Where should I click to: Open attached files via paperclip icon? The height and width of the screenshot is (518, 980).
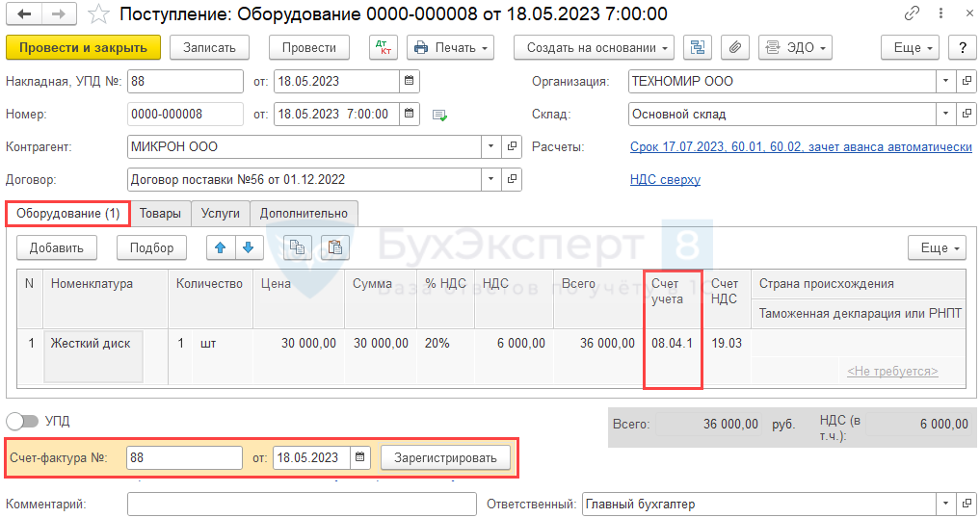pyautogui.click(x=734, y=47)
